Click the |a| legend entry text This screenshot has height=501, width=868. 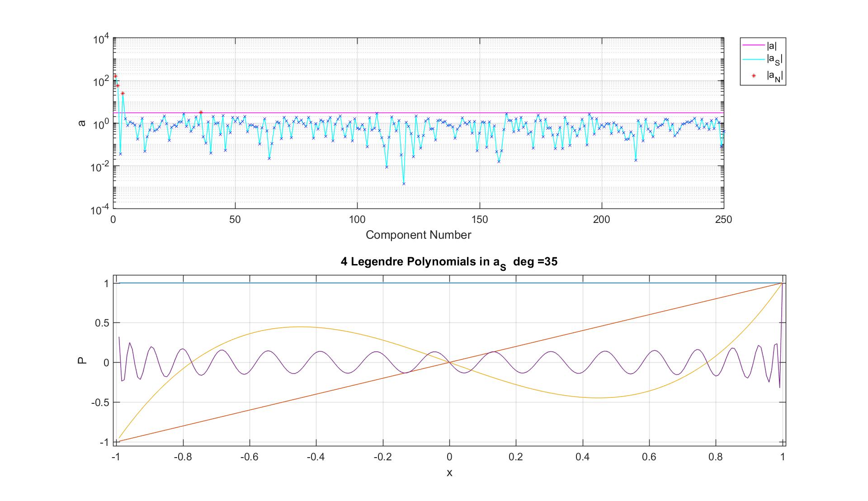coord(772,45)
